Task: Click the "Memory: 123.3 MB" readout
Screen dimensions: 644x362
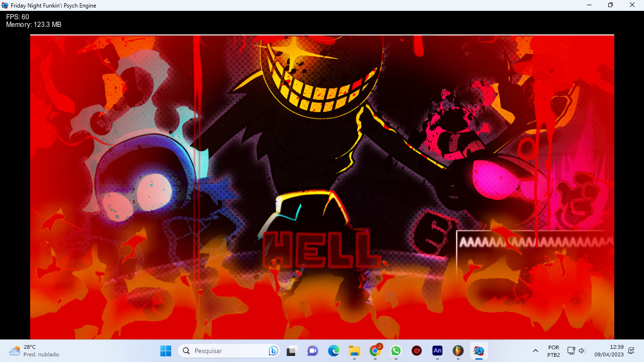Action: [33, 25]
